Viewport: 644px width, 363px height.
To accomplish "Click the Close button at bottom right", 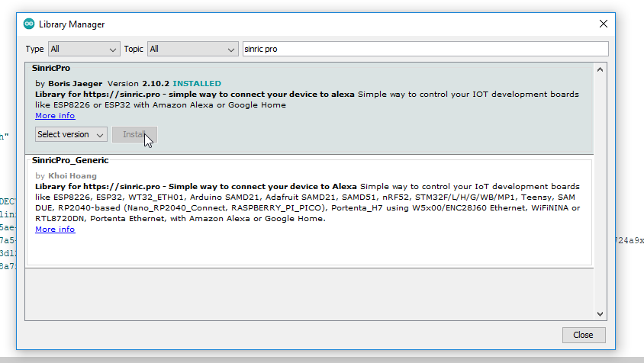I will [x=583, y=335].
